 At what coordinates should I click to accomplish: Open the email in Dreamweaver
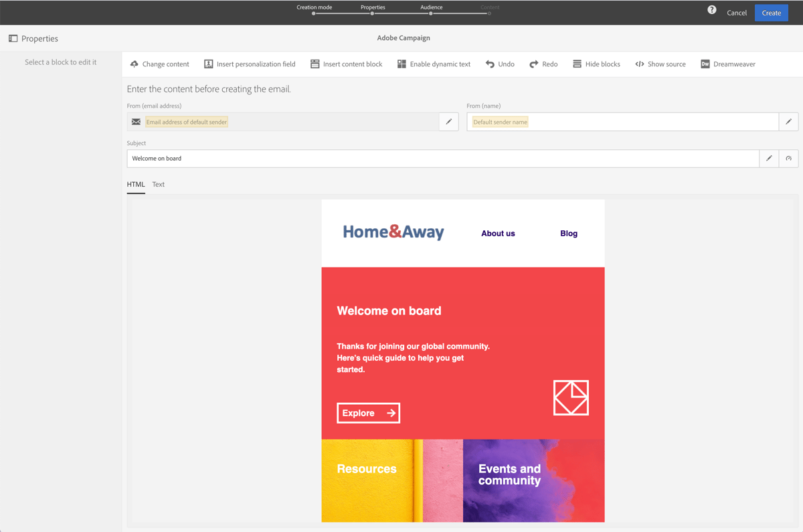coord(728,64)
